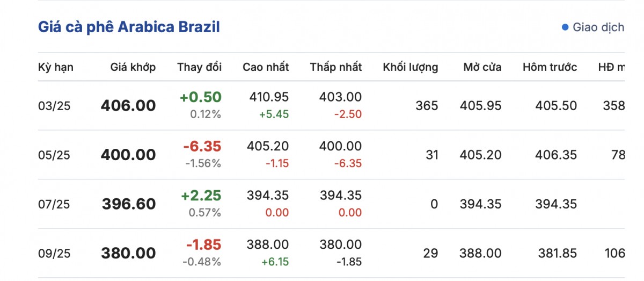
Task: Click the Giá cà phê Arabica Brazil heading
Action: click(129, 27)
